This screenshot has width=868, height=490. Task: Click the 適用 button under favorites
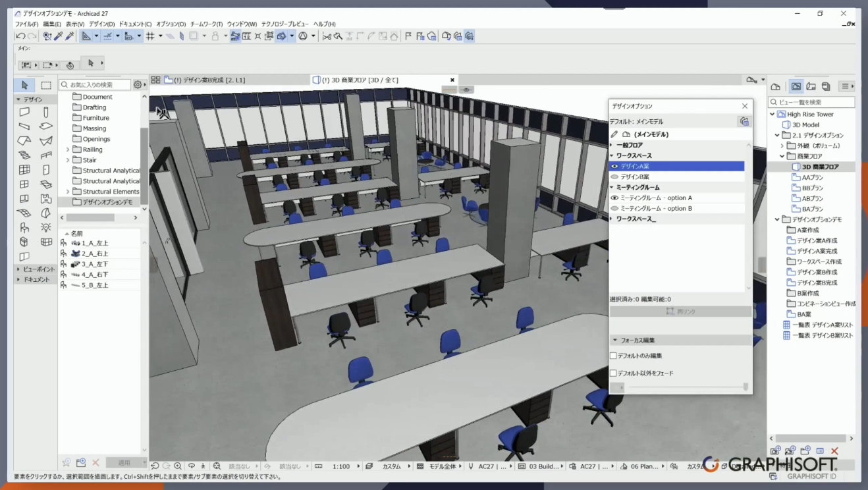click(x=124, y=462)
